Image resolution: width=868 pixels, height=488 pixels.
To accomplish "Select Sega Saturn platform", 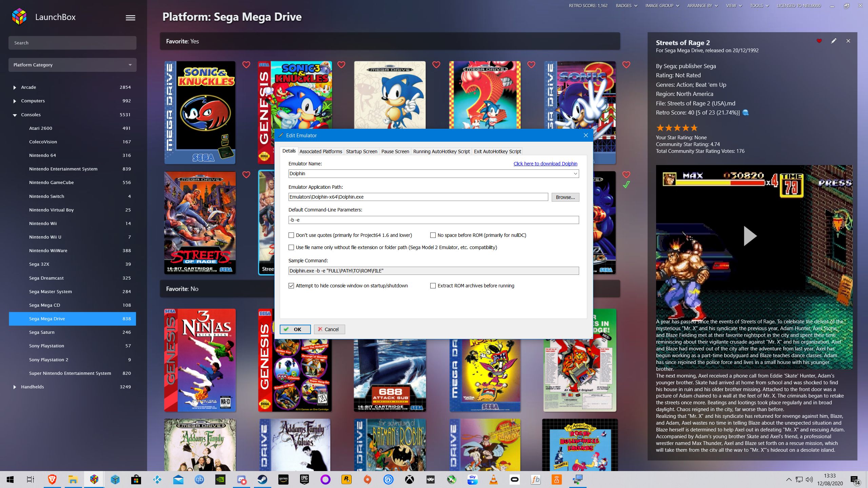I will point(72,332).
